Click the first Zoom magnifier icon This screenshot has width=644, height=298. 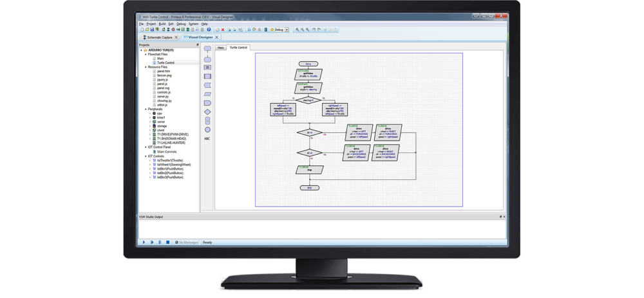[298, 30]
